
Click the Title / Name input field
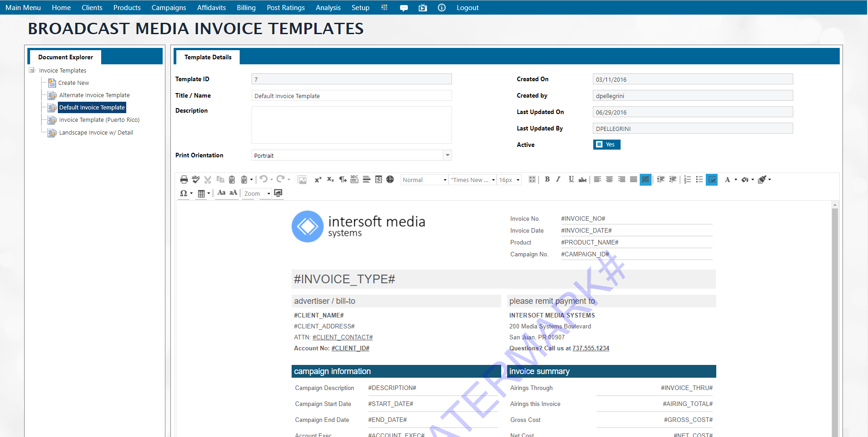(x=351, y=96)
